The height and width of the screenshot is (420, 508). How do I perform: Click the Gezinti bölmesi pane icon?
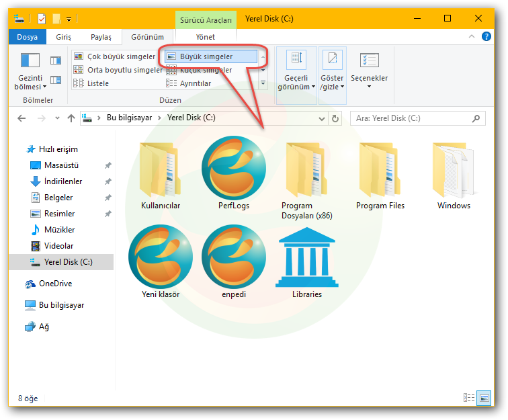(30, 60)
